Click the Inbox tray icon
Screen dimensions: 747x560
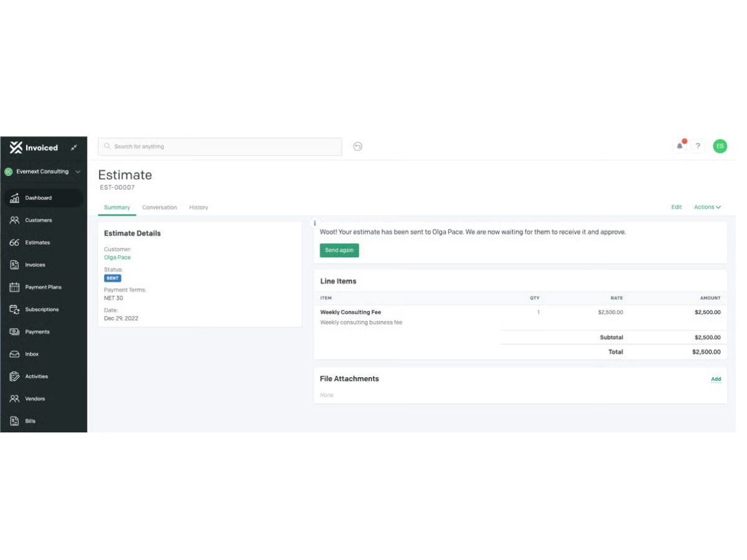(14, 355)
